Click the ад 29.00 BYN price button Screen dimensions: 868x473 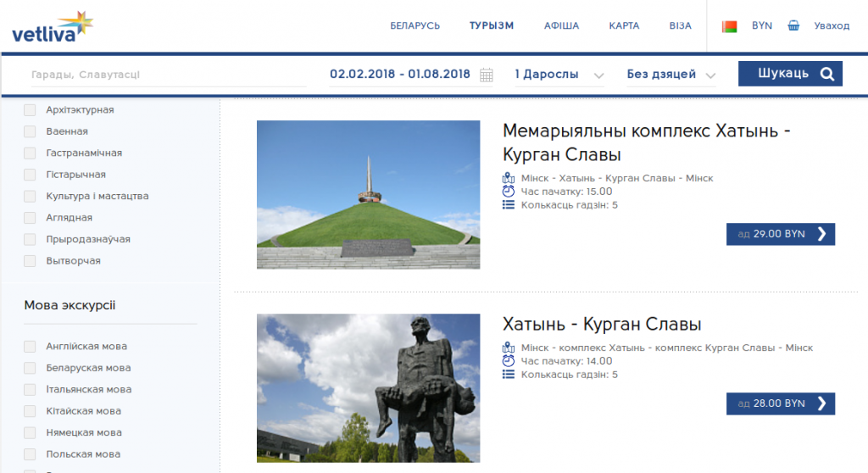(x=781, y=234)
